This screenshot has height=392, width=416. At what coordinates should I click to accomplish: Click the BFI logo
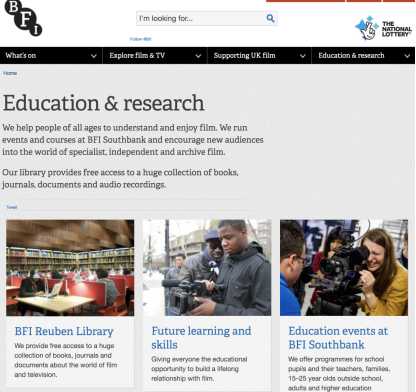[x=23, y=18]
